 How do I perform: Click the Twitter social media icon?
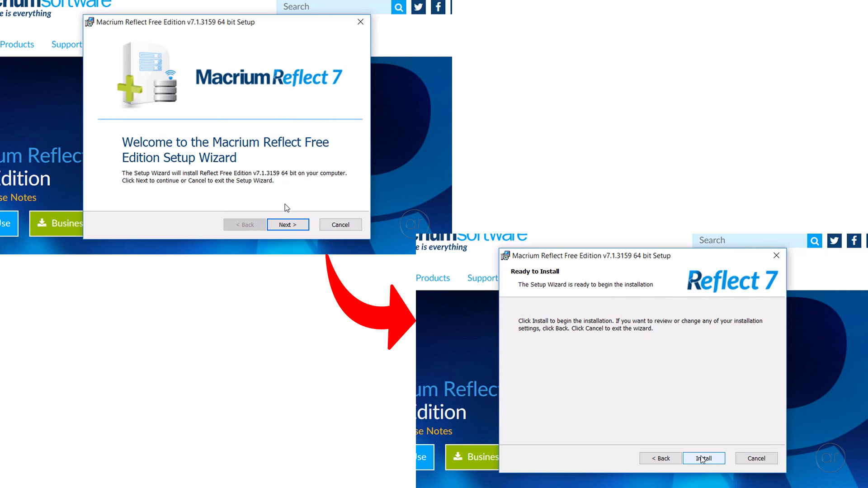[418, 7]
